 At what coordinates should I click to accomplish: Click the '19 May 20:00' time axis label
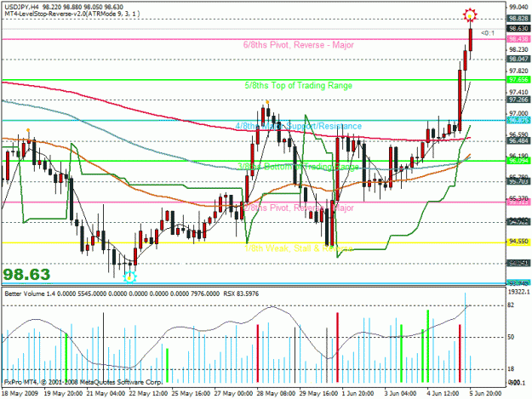63,394
